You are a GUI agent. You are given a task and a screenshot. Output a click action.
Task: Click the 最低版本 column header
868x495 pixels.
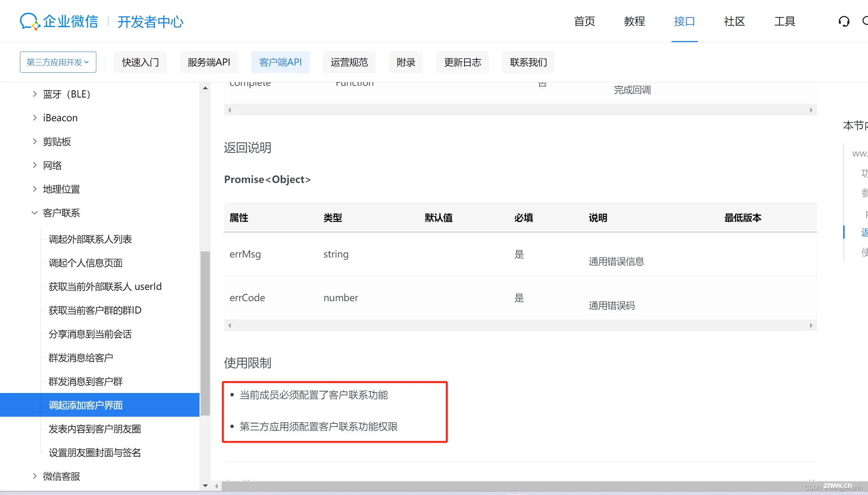click(x=743, y=218)
